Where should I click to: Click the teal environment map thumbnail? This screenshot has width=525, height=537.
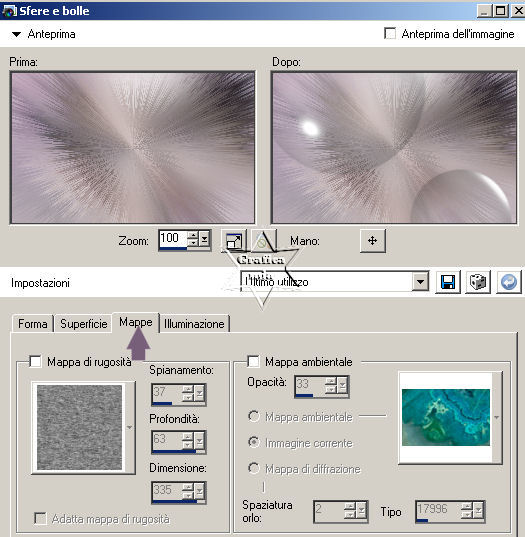(446, 417)
